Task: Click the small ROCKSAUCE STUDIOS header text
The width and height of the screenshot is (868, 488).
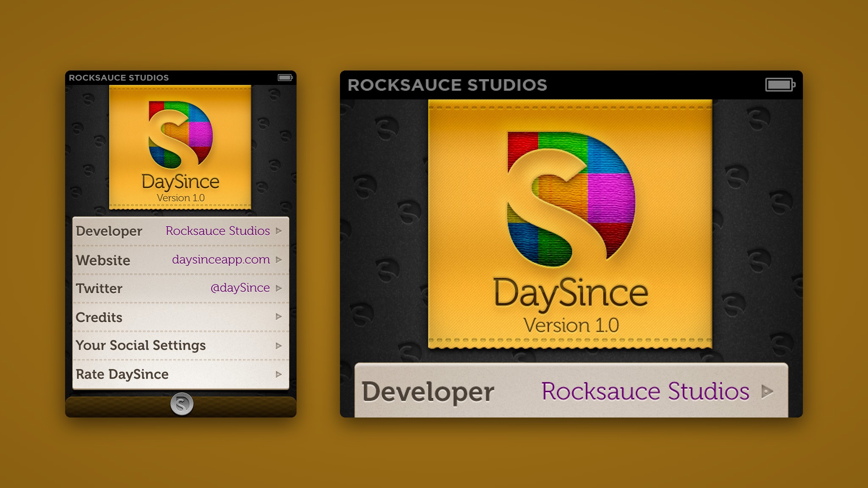Action: pos(119,78)
